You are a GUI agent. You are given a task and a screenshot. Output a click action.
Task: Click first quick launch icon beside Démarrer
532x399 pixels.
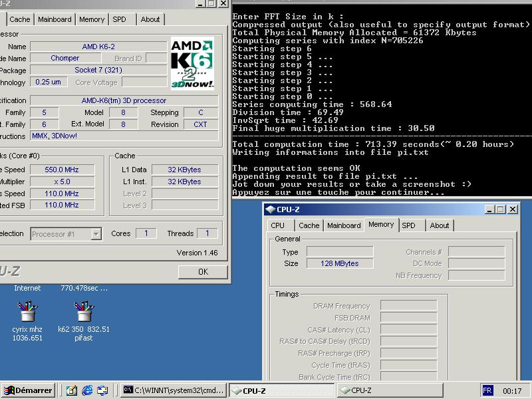tap(72, 390)
